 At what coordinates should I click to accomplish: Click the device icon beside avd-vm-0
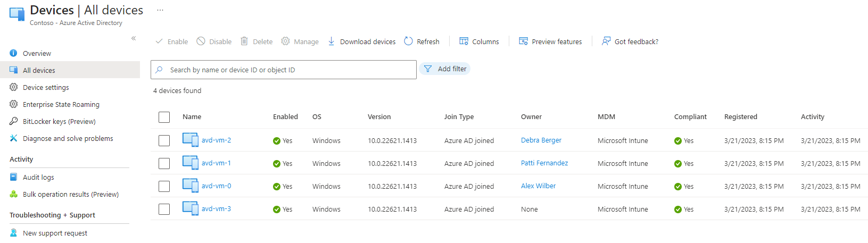[191, 185]
